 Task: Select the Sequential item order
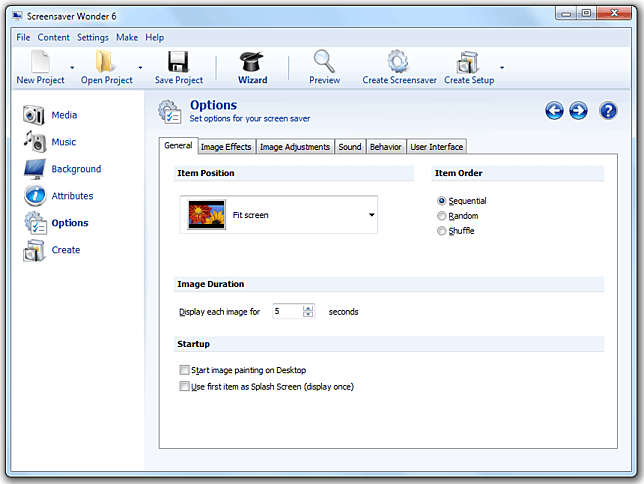click(x=442, y=201)
